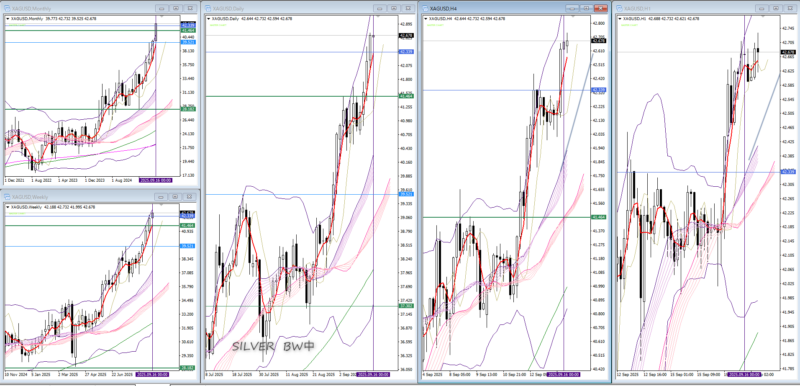Click the chart icon in XAGUSD,H4 title bar
The image size is (800, 386).
point(424,8)
